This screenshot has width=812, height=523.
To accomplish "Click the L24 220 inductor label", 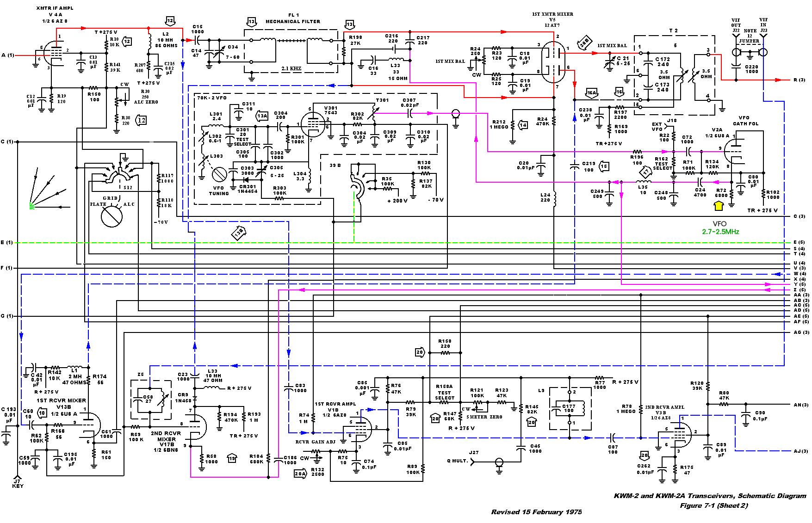I will [x=545, y=197].
